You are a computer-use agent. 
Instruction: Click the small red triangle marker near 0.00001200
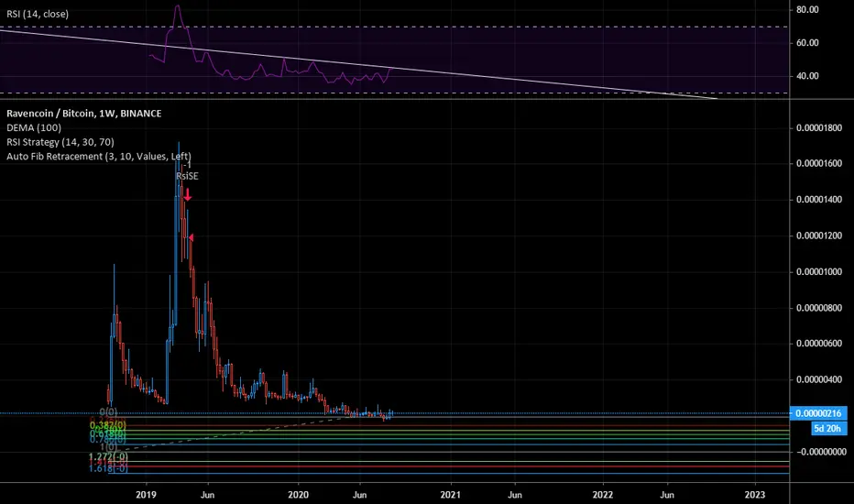click(x=191, y=237)
